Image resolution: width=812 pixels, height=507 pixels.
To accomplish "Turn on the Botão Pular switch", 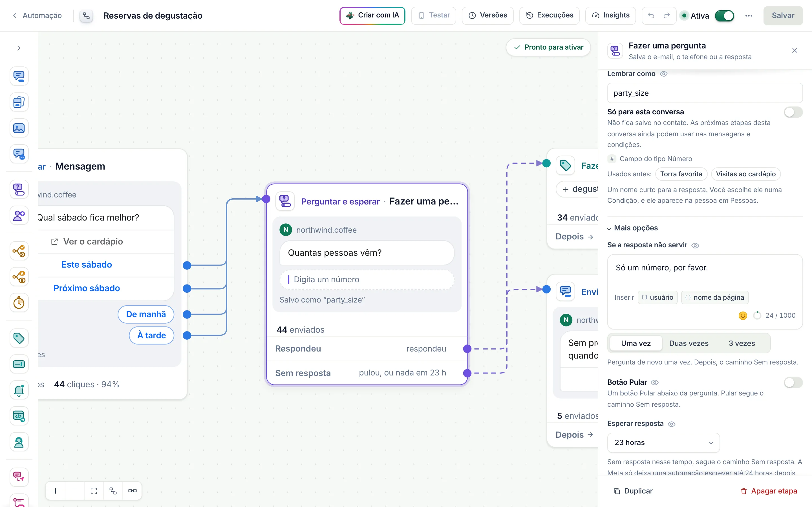I will [793, 382].
